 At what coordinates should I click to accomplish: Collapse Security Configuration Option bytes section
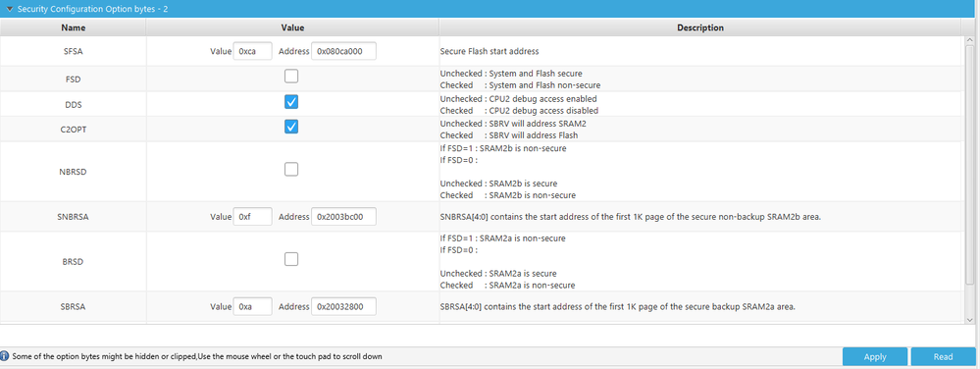[10, 9]
